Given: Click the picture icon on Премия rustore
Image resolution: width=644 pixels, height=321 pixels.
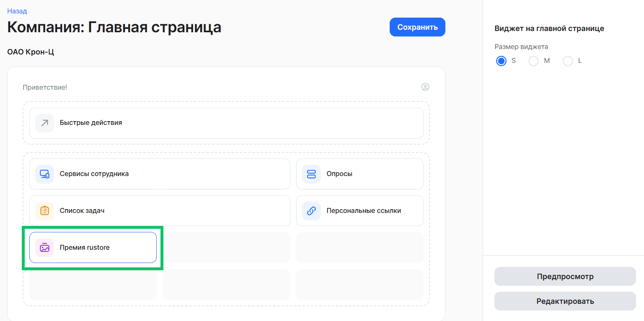Looking at the screenshot, I should tap(44, 247).
